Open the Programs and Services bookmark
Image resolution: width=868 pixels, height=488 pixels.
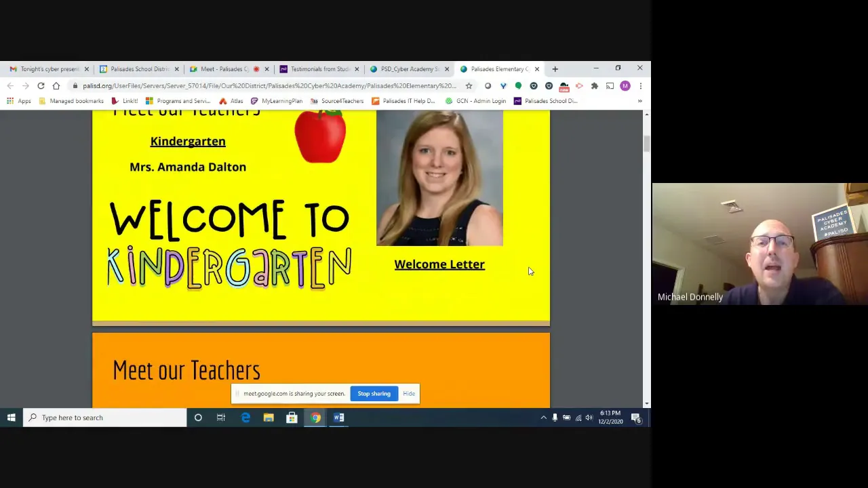click(178, 101)
